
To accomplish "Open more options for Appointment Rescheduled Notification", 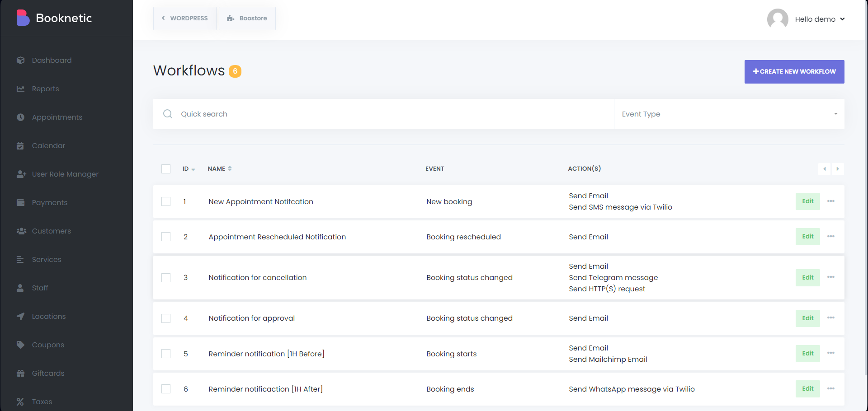I will point(831,236).
